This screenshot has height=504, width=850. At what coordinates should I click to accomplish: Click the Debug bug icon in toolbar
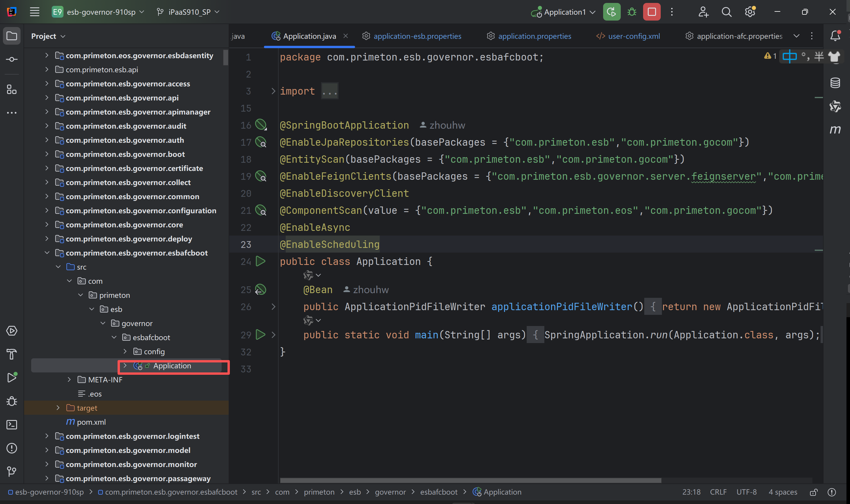[x=631, y=12]
